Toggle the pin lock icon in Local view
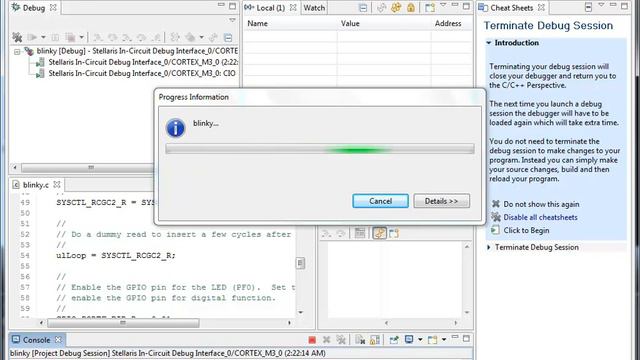The height and width of the screenshot is (360, 640). [411, 8]
